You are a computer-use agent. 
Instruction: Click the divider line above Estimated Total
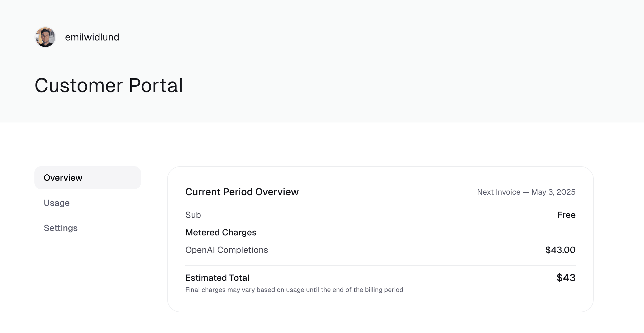(x=380, y=265)
